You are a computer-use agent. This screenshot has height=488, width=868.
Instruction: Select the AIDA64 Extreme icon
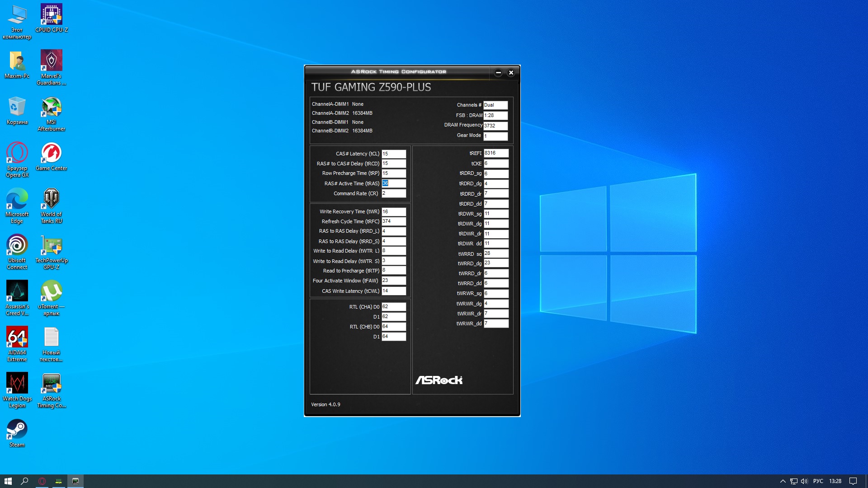pos(17,338)
